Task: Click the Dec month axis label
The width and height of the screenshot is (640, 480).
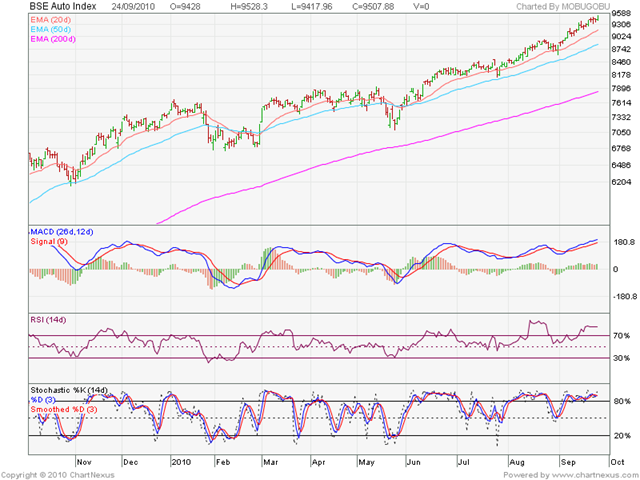Action: click(131, 462)
